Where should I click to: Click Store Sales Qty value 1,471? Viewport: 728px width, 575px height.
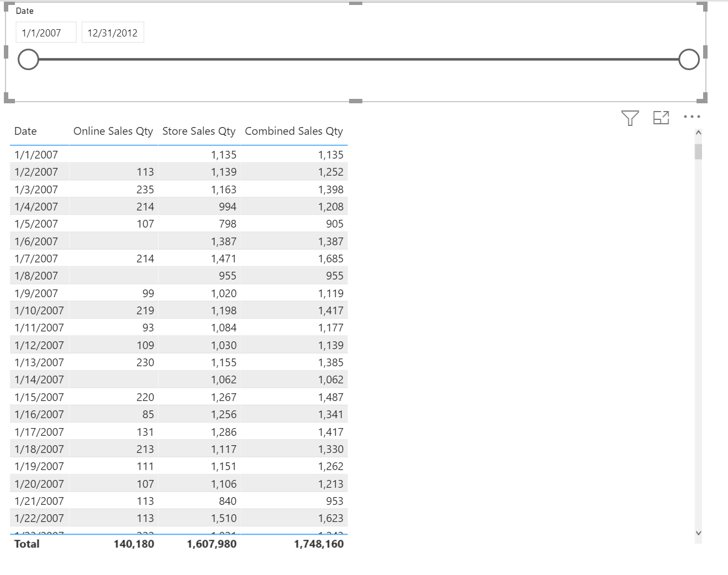tap(224, 259)
